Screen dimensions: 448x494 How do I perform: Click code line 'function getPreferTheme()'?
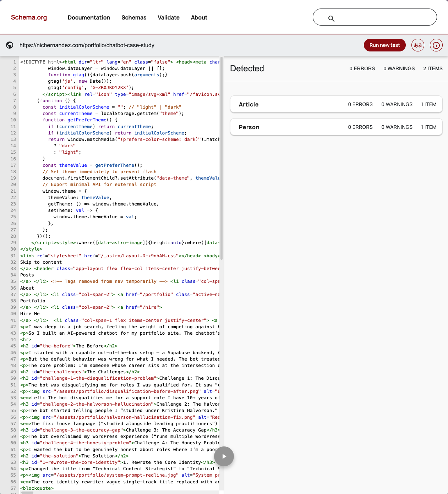[x=80, y=120]
